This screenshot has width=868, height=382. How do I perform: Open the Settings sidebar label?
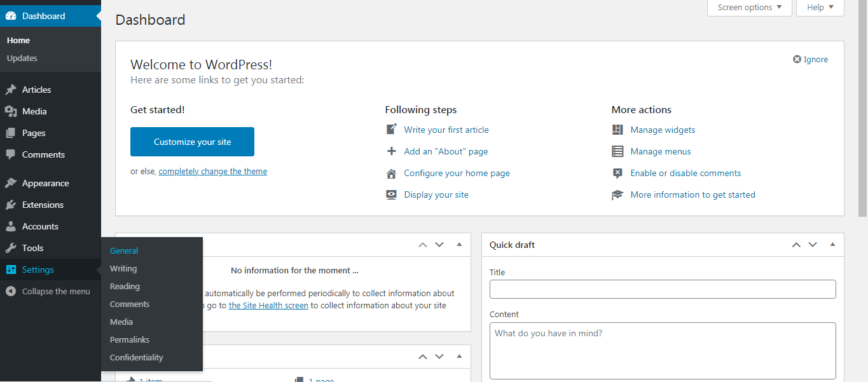point(38,269)
